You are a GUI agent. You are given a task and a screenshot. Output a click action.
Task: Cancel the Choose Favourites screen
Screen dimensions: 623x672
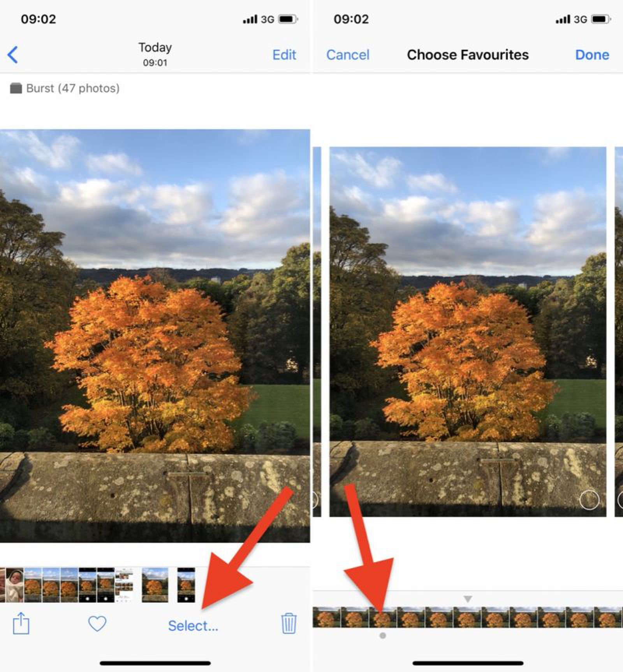coord(347,55)
